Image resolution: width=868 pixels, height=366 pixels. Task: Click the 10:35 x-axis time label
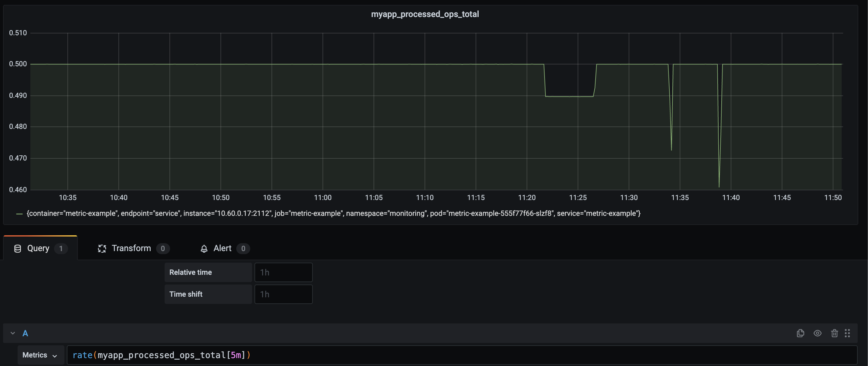pyautogui.click(x=68, y=198)
